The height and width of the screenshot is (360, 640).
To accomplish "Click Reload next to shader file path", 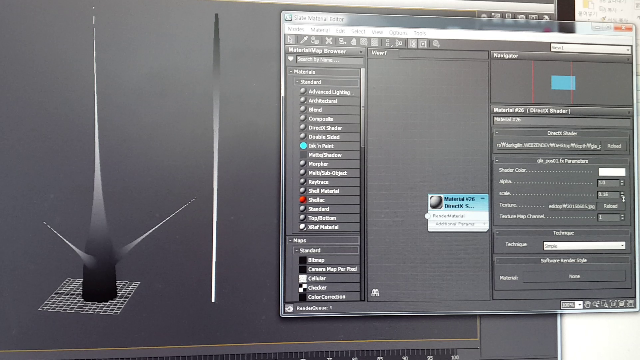I will click(x=614, y=146).
